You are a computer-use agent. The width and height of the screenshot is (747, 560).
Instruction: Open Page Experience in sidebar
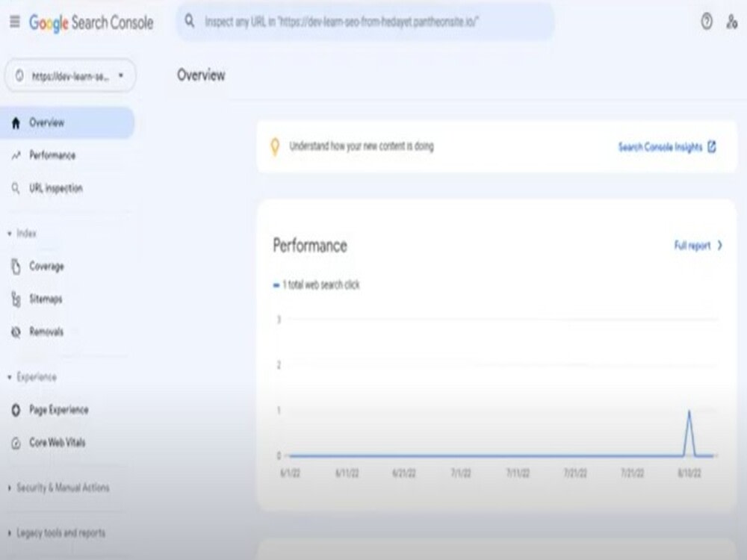[66, 410]
